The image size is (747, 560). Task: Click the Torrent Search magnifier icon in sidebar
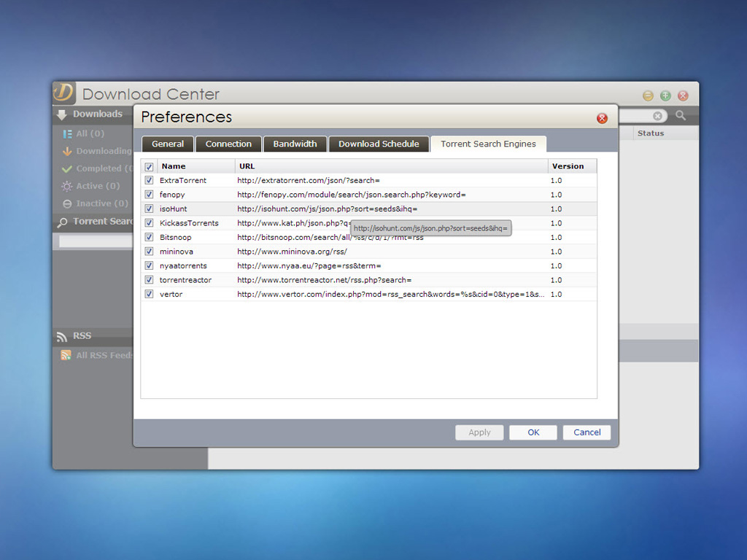click(x=62, y=222)
